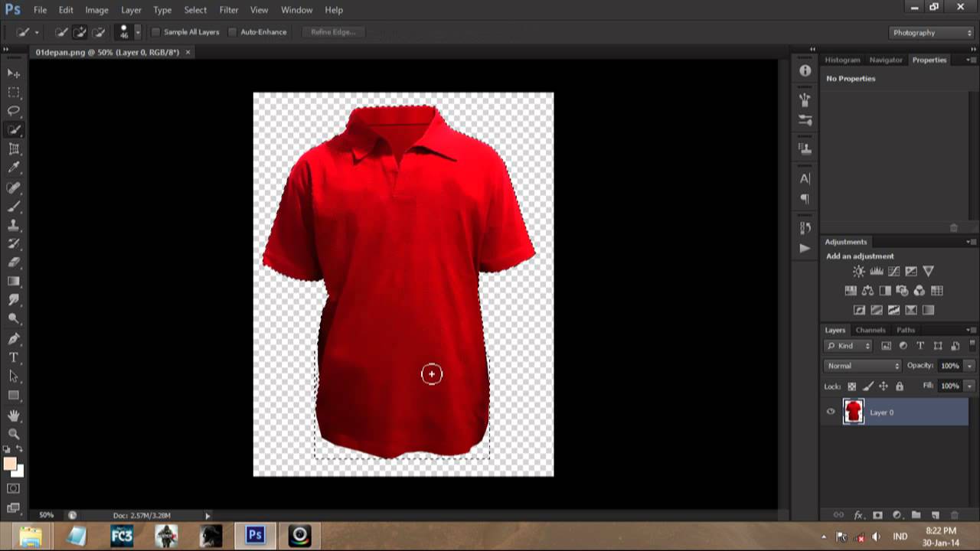Select the Brush tool

tap(14, 207)
